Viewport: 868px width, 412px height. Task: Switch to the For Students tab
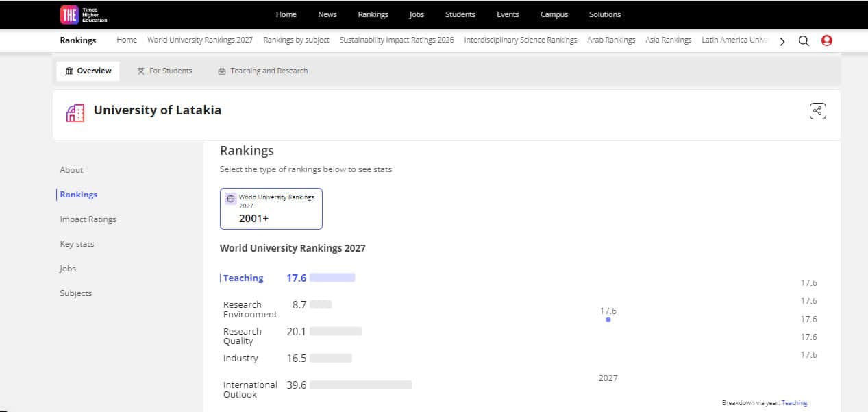(x=164, y=71)
